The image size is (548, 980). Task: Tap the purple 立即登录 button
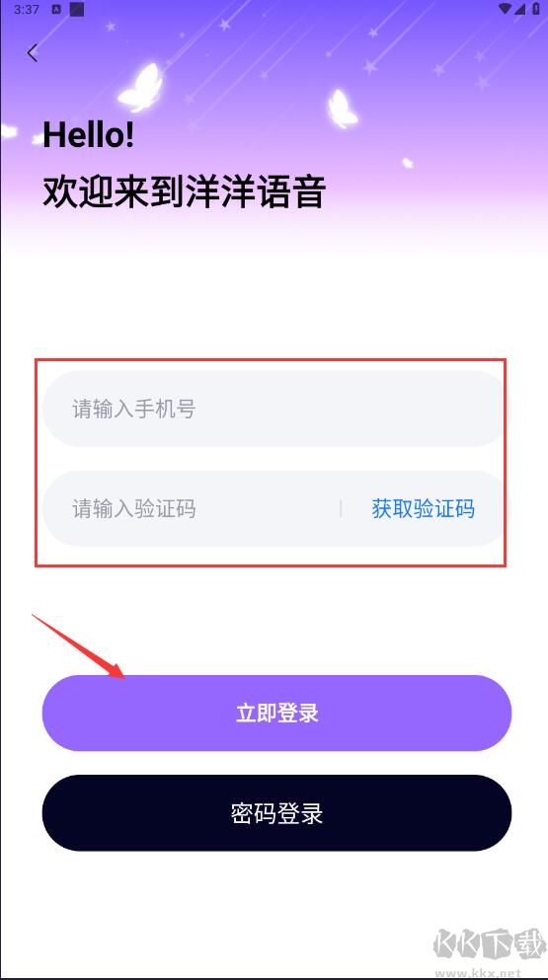pos(276,714)
